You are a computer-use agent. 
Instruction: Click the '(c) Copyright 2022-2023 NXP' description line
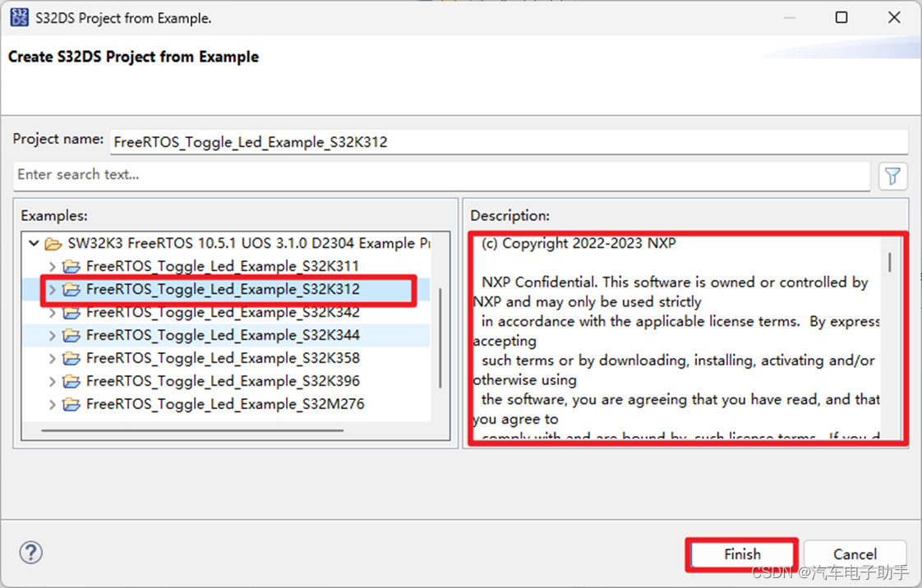coord(579,243)
